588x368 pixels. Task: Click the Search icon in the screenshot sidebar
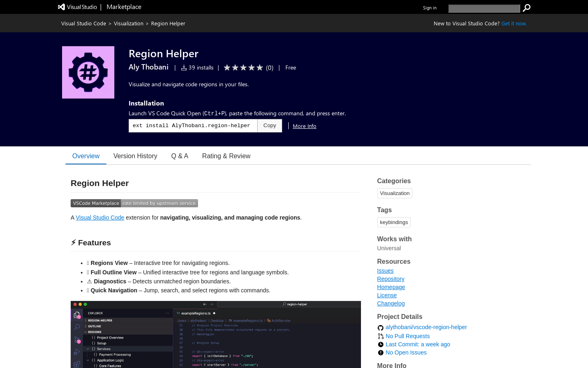[76, 327]
